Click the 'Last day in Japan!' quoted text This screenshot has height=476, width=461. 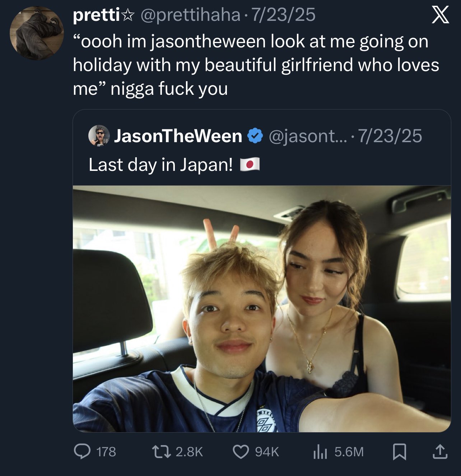[161, 165]
